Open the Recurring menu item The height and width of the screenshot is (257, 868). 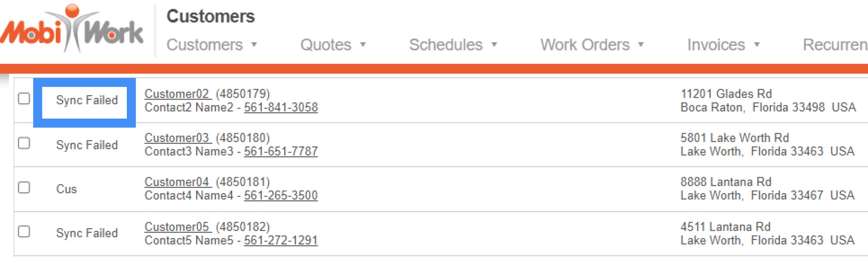[835, 45]
